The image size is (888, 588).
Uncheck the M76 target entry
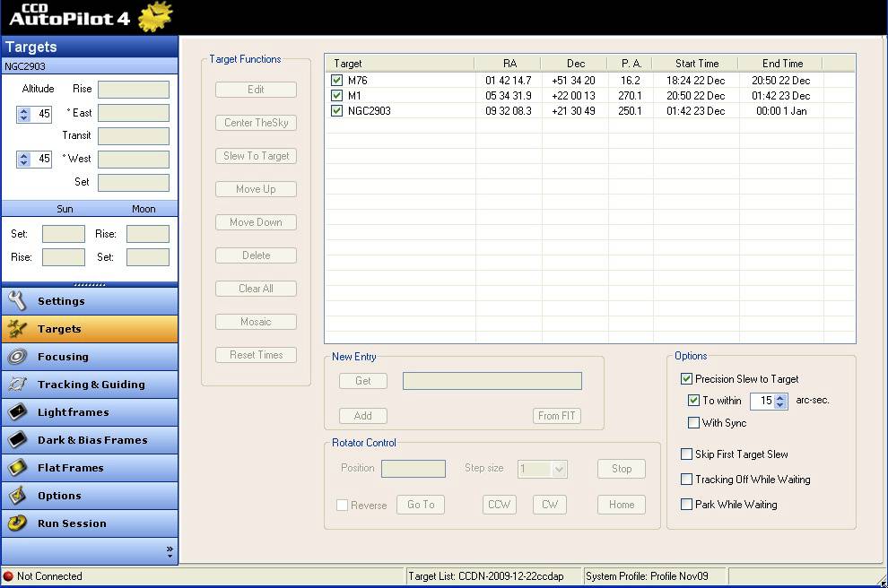336,80
